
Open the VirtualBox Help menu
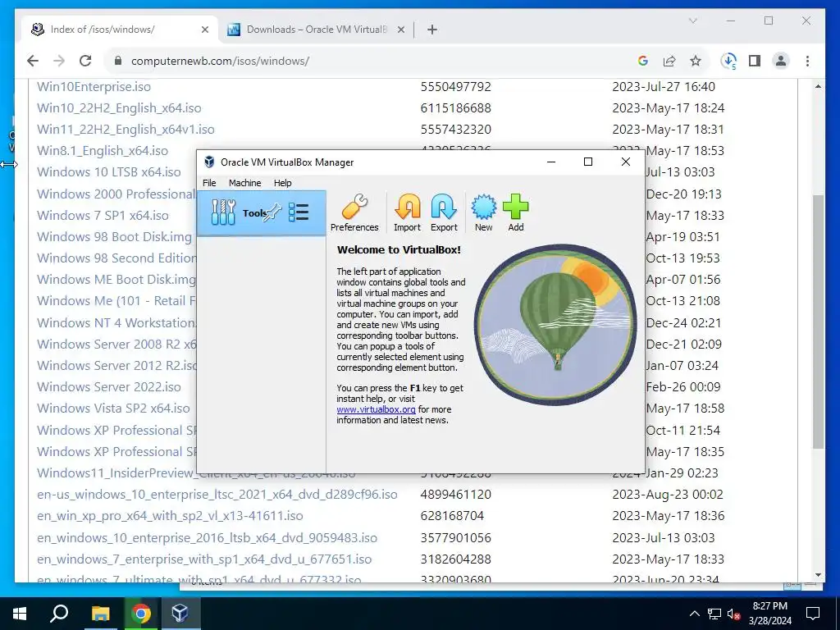(282, 183)
